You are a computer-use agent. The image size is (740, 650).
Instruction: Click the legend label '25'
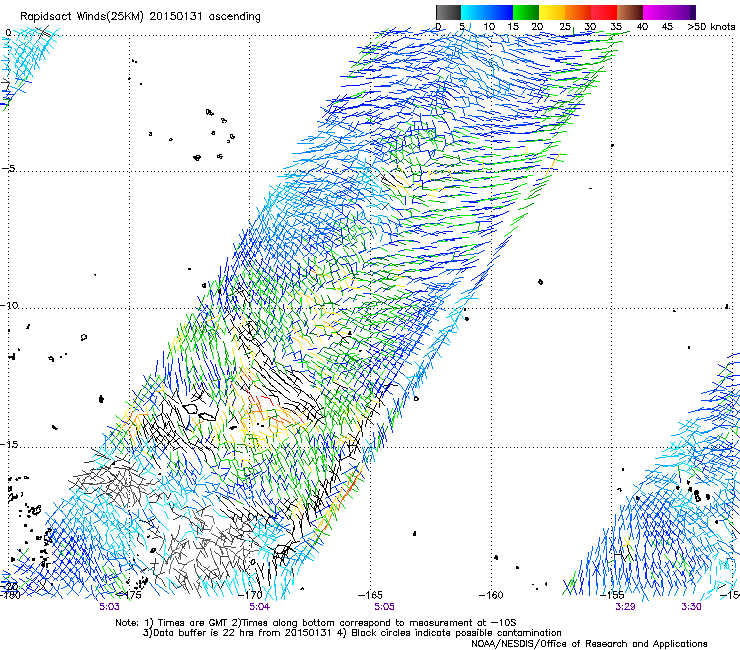565,27
